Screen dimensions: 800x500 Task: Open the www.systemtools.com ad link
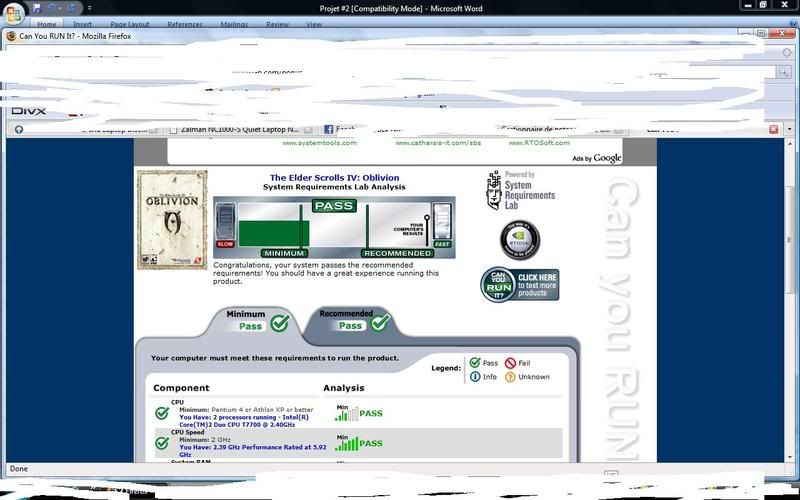click(x=319, y=143)
